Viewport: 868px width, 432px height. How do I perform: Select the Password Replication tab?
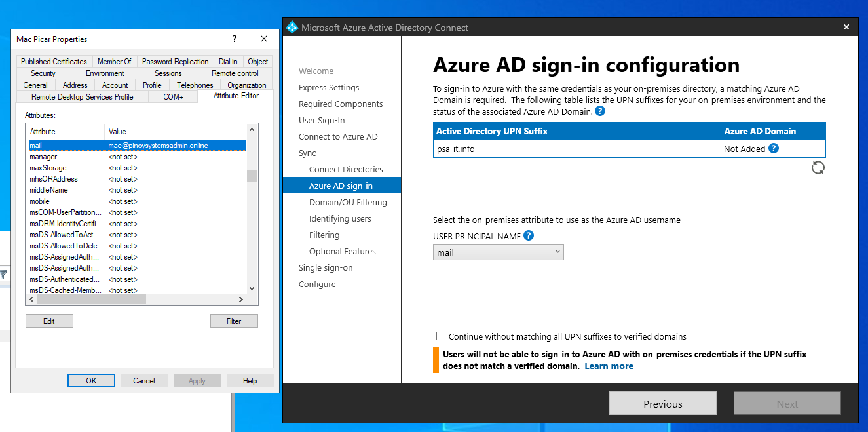tap(176, 62)
